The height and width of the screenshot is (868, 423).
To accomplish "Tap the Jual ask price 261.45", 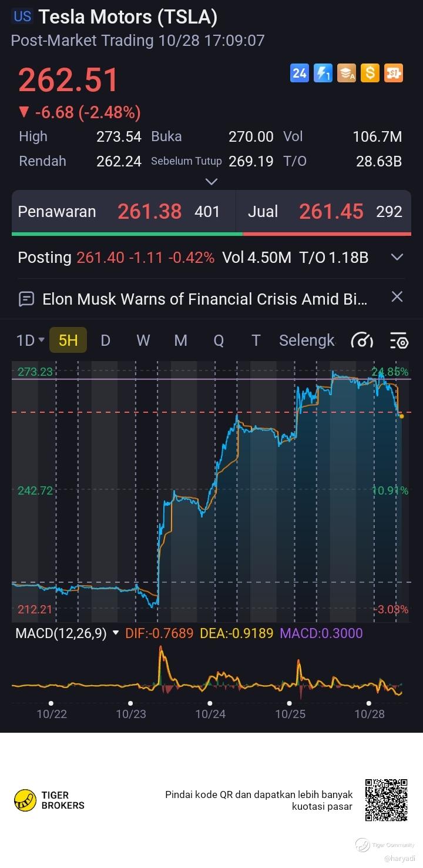I will click(x=331, y=212).
